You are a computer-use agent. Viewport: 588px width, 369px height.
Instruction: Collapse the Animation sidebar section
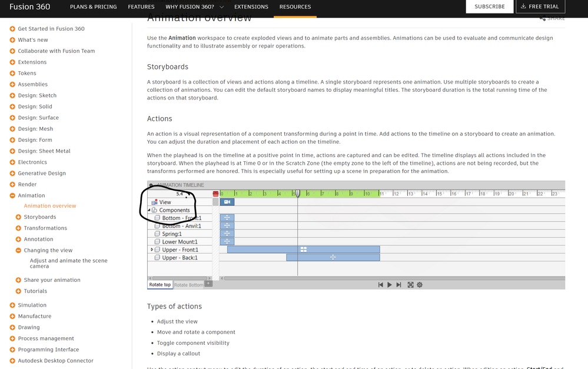(x=12, y=195)
